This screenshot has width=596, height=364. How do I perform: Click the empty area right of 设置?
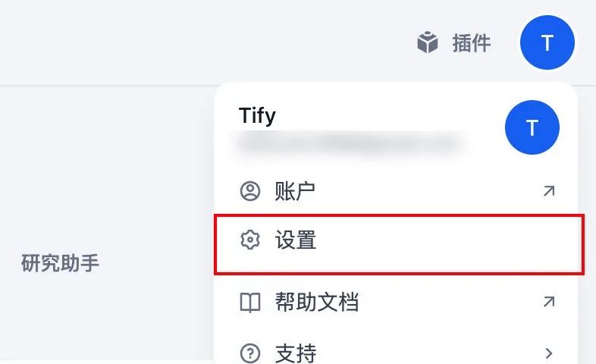point(449,243)
